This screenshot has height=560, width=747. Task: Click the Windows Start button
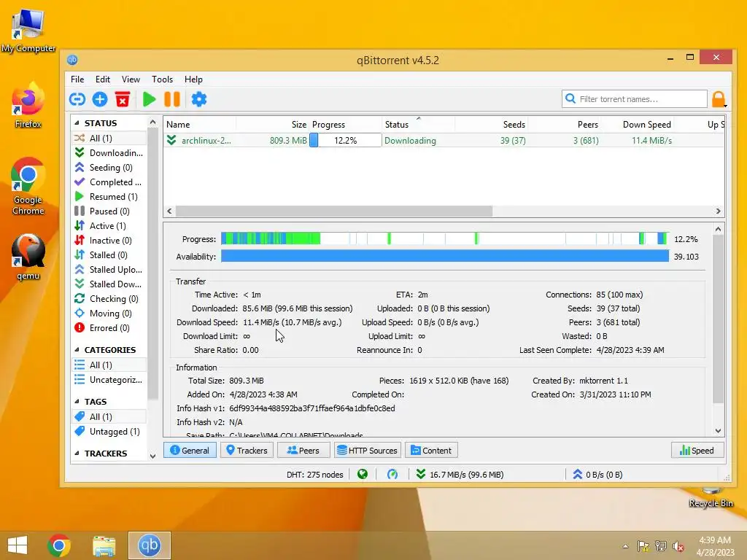click(18, 545)
